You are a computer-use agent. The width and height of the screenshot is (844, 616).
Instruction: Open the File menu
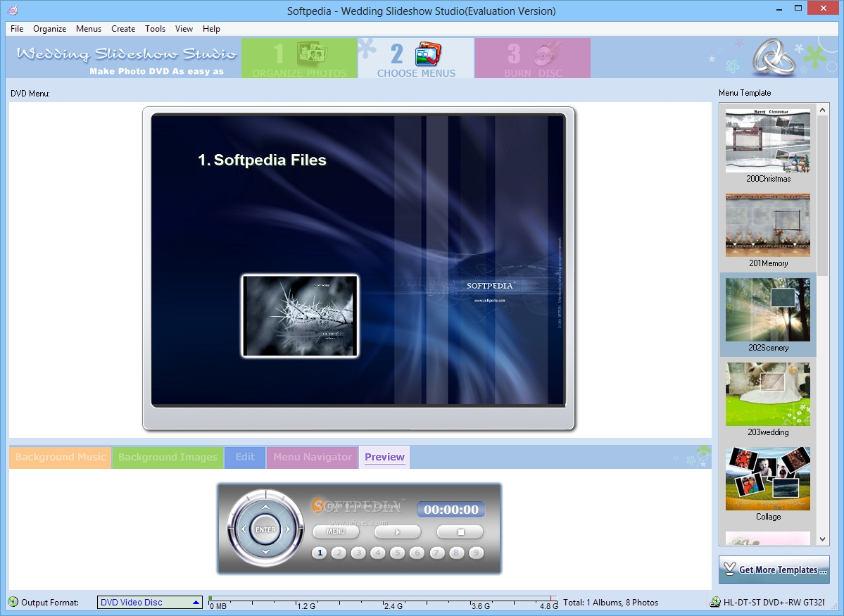tap(17, 29)
